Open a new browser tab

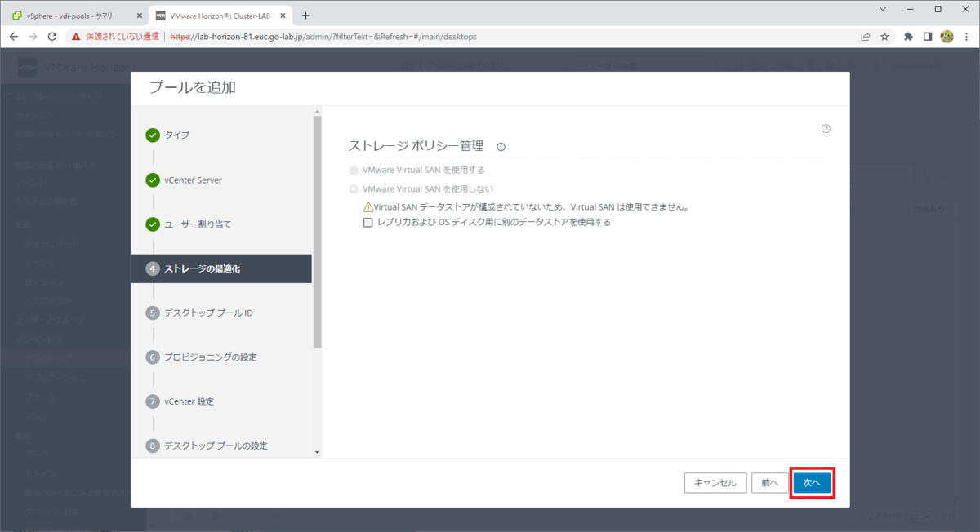(305, 16)
